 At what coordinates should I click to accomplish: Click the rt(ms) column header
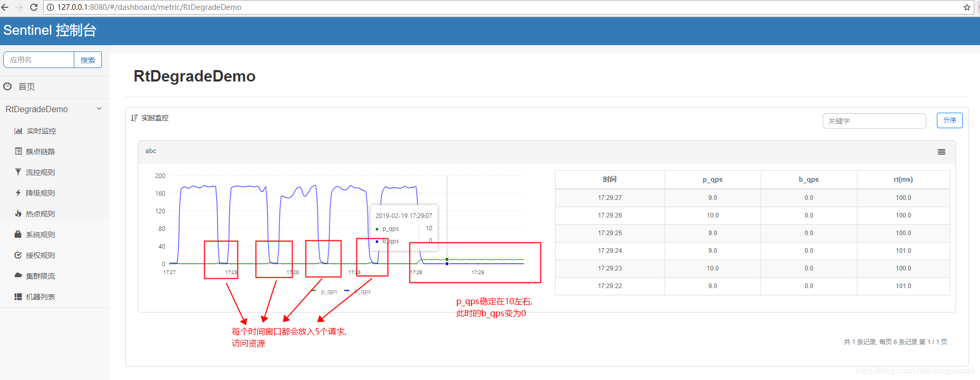tap(903, 180)
